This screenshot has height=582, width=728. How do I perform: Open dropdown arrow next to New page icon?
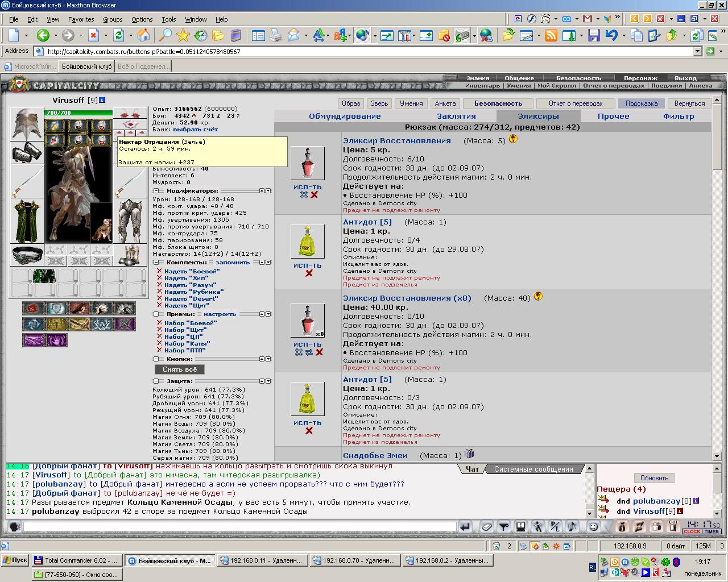[x=26, y=36]
